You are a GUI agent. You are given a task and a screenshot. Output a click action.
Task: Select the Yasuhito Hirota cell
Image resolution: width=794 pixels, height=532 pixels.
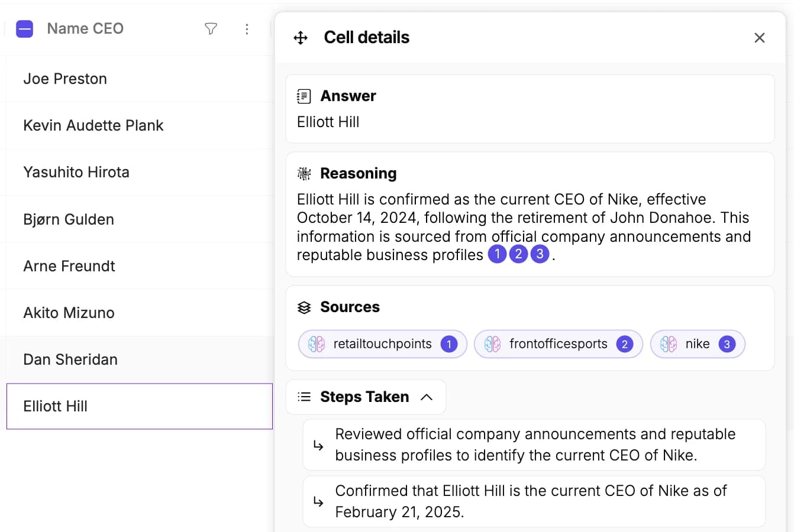[x=140, y=172]
